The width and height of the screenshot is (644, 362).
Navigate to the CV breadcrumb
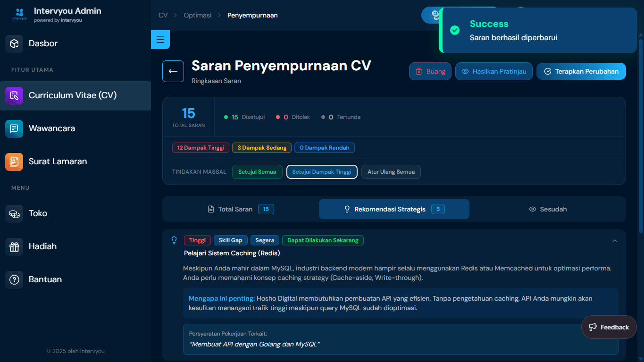click(163, 15)
